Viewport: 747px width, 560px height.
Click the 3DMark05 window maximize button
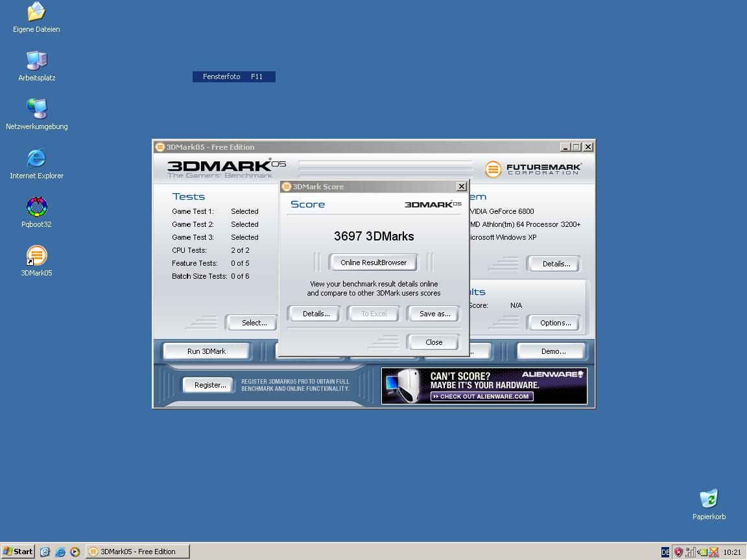(x=576, y=147)
